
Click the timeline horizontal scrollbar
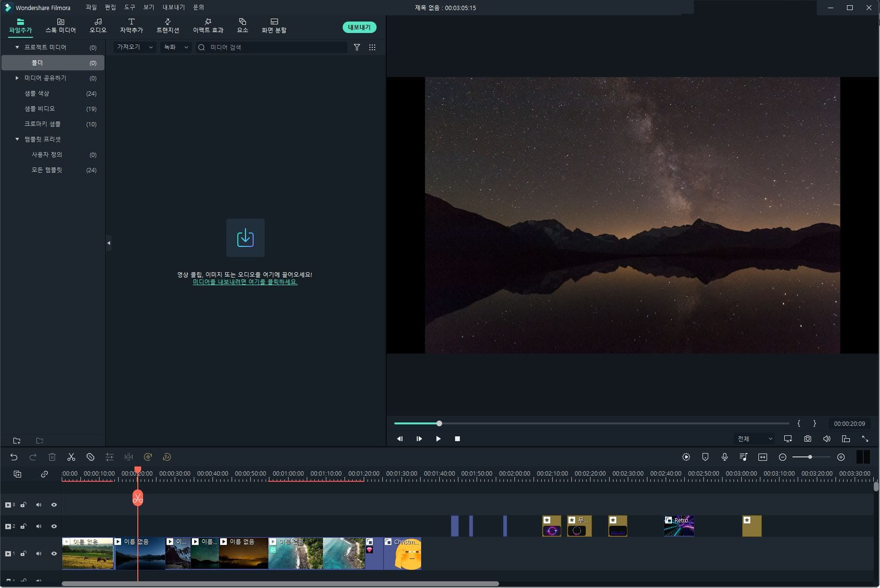point(280,584)
